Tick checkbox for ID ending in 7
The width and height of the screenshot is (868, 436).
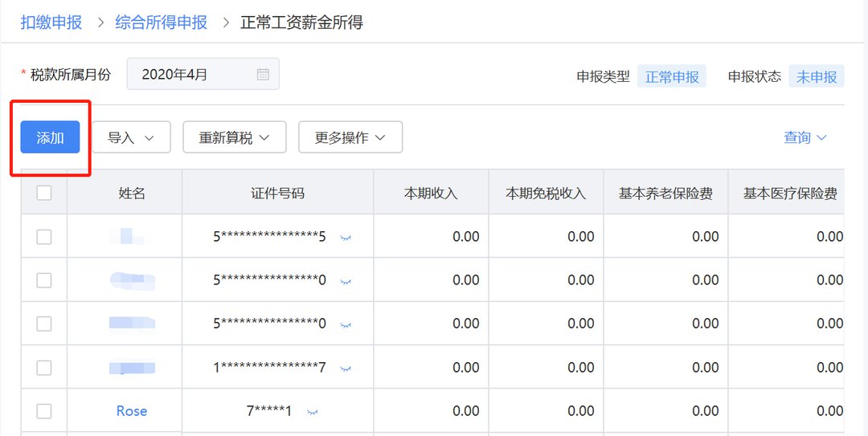[44, 368]
